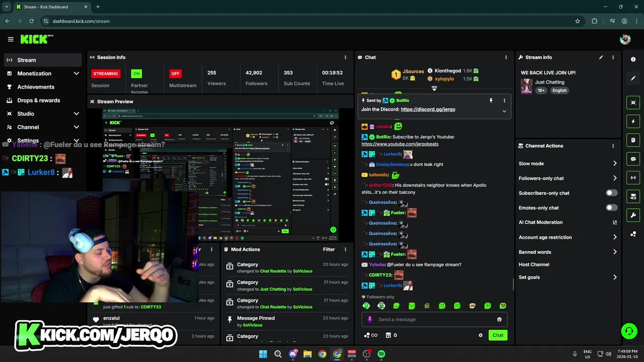Open Stream info three-dot options
Screen dimensions: 644x362
(x=613, y=57)
